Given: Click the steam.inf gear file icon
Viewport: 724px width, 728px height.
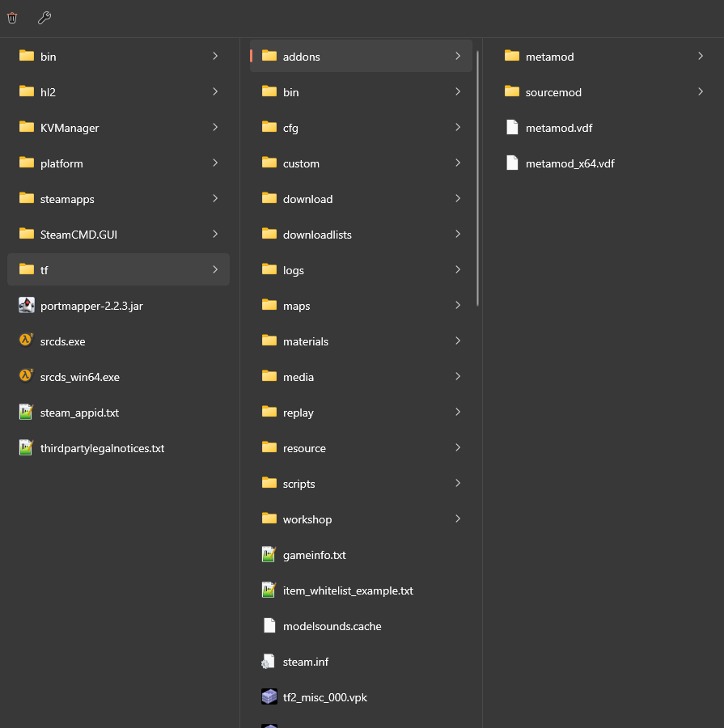Looking at the screenshot, I should pyautogui.click(x=269, y=661).
